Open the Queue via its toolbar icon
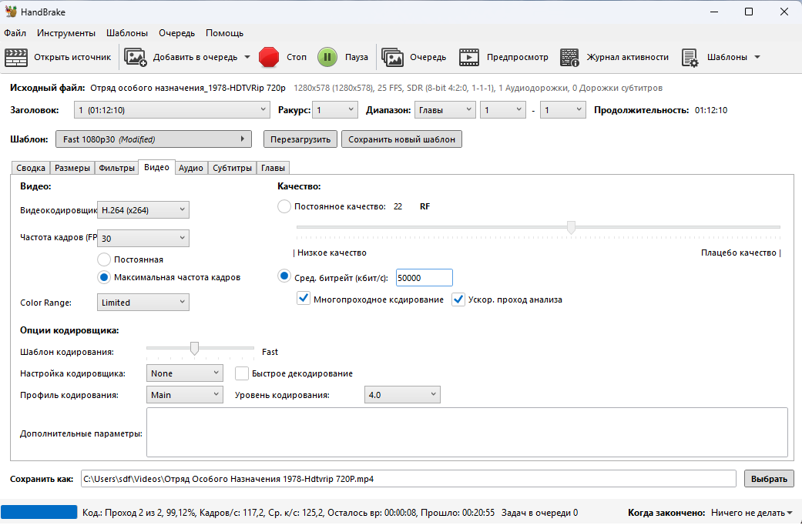Screen dimensions: 802x532 tap(392, 57)
